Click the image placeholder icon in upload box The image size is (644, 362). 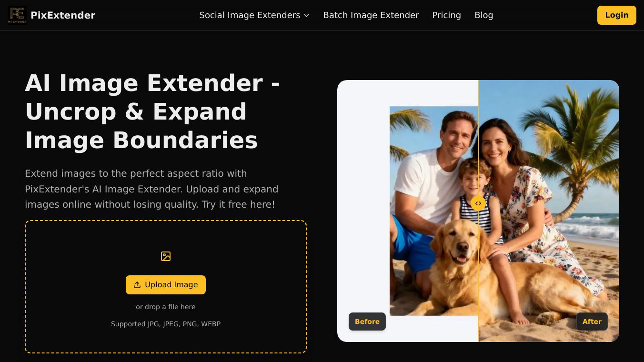[166, 256]
